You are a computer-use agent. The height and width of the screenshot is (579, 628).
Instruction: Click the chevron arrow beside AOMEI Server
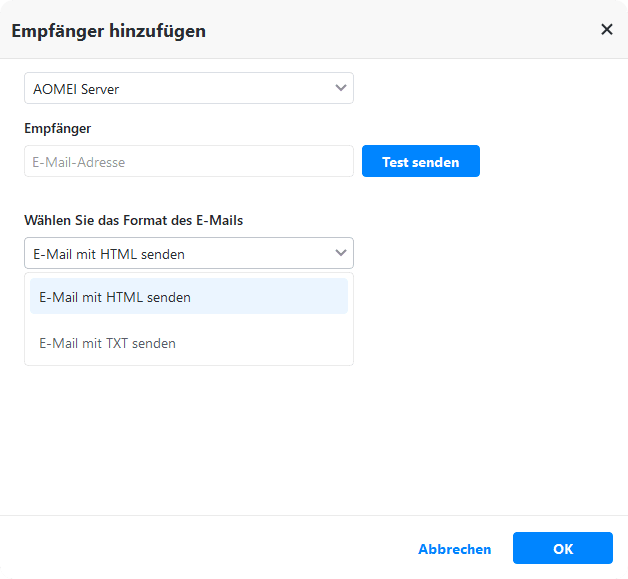click(341, 88)
